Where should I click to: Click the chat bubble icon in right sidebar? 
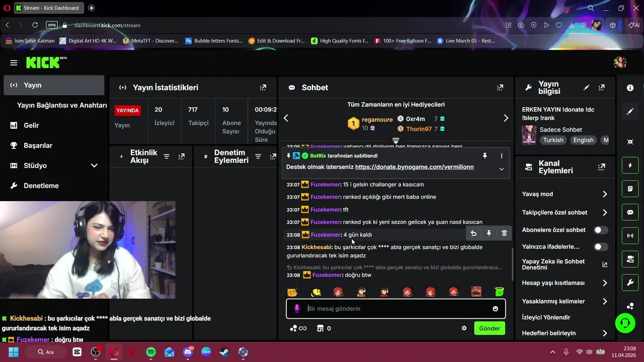(x=630, y=212)
